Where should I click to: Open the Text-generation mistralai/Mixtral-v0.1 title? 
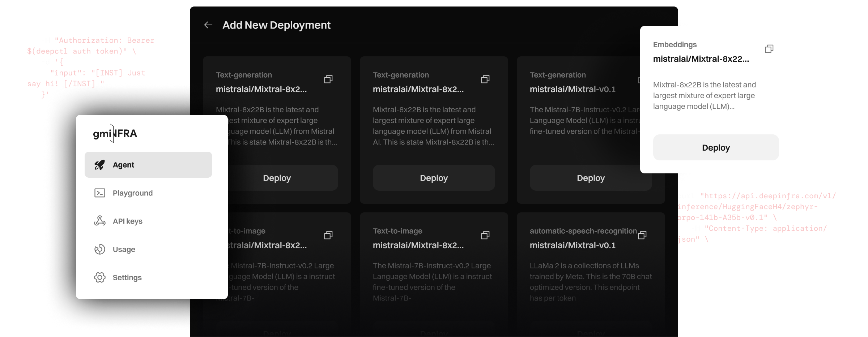pos(573,89)
